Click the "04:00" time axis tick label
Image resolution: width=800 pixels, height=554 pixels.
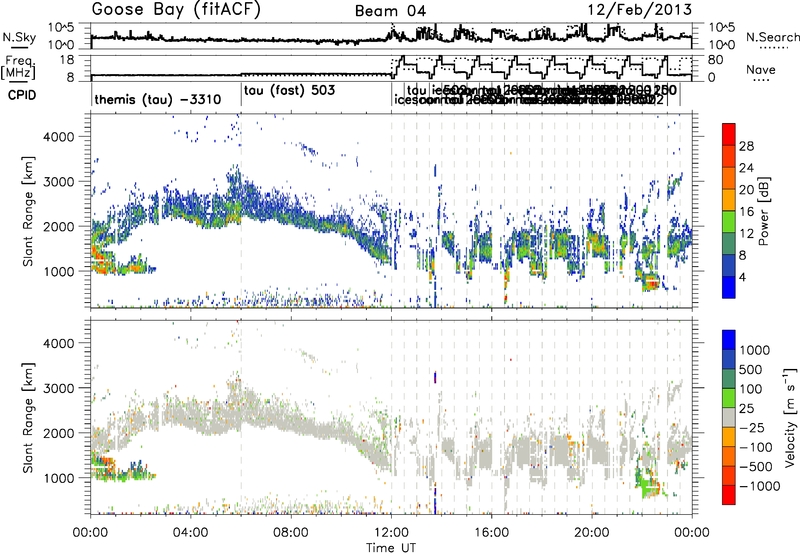tap(191, 533)
